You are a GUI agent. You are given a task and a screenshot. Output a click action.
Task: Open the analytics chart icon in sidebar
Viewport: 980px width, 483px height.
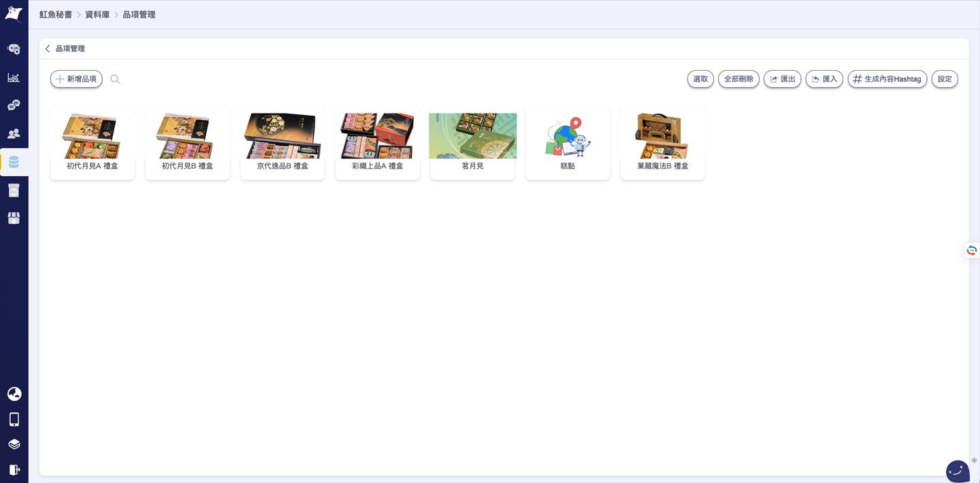14,78
